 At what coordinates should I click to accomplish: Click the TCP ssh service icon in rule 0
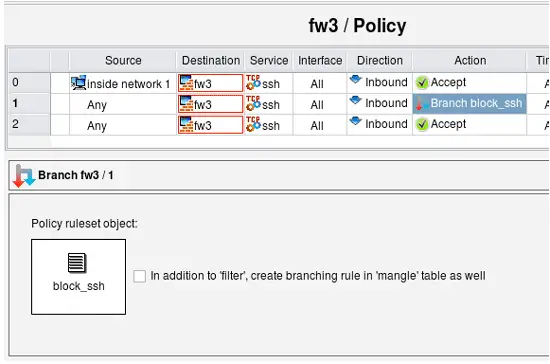click(x=253, y=83)
